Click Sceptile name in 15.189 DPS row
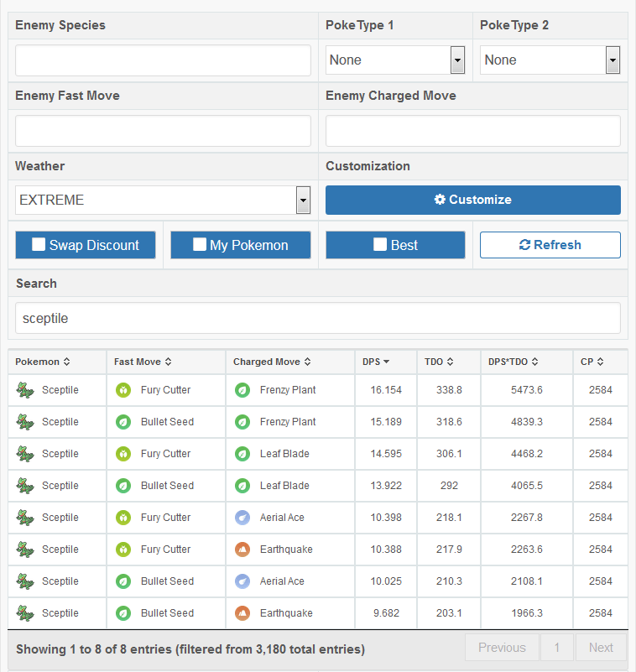Viewport: 636px width, 672px height. 60,422
